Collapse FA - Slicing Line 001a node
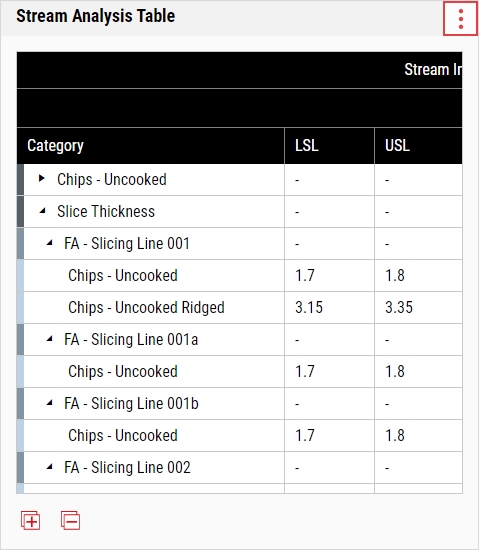 [x=49, y=339]
